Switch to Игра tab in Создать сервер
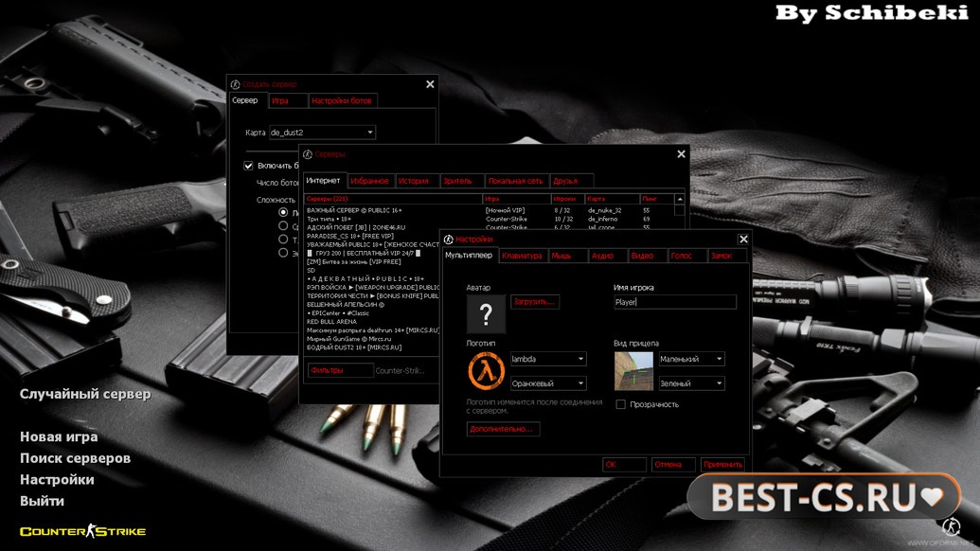 [x=288, y=100]
